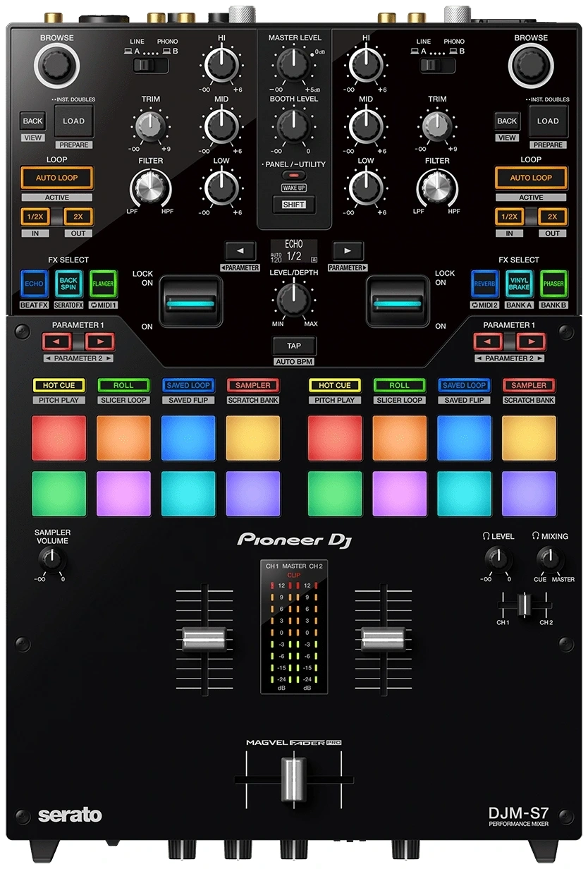Tap the right deck 1/2X loop button
The height and width of the screenshot is (869, 588).
(x=509, y=217)
